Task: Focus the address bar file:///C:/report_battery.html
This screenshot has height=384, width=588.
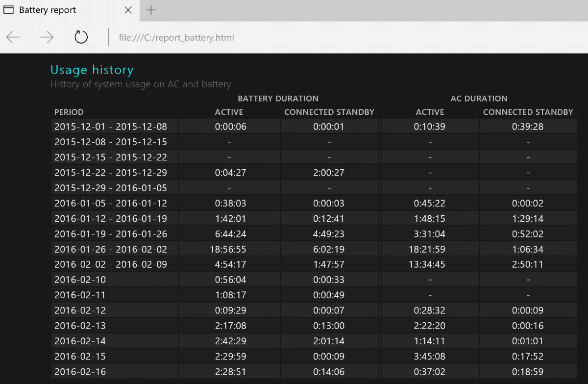Action: click(176, 37)
